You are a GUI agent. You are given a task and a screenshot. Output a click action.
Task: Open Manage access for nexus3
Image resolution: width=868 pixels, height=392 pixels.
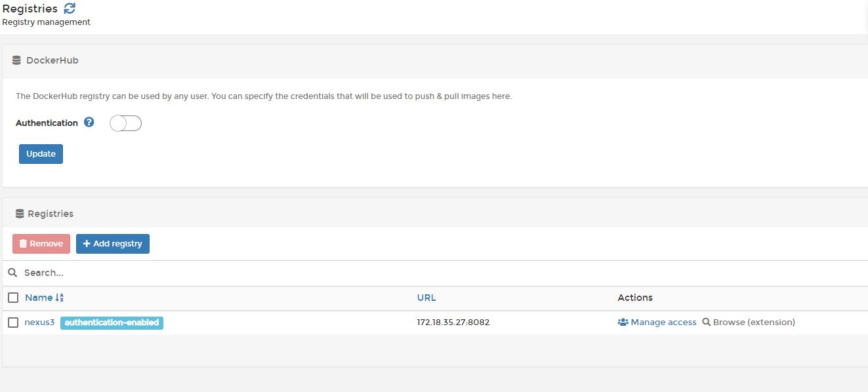663,323
